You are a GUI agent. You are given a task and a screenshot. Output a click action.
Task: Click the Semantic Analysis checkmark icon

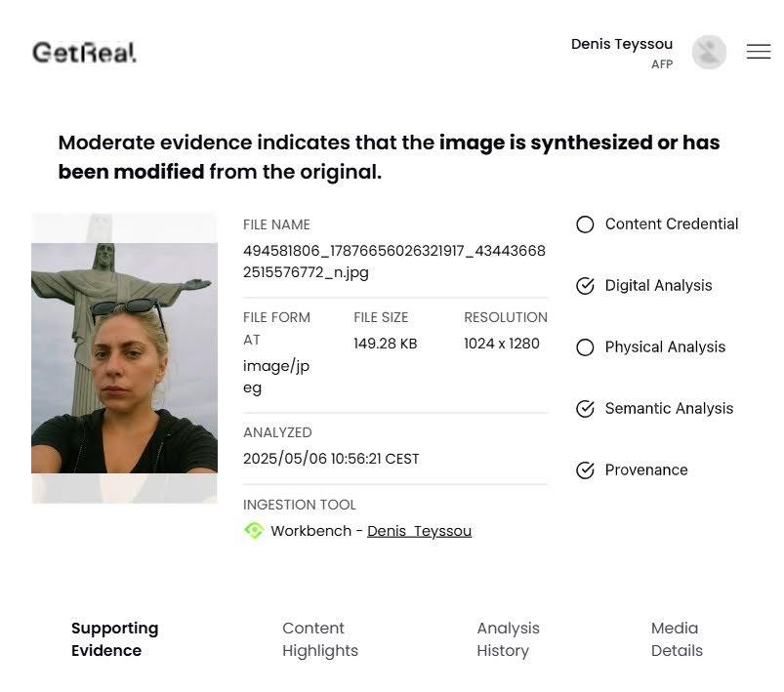pyautogui.click(x=585, y=409)
